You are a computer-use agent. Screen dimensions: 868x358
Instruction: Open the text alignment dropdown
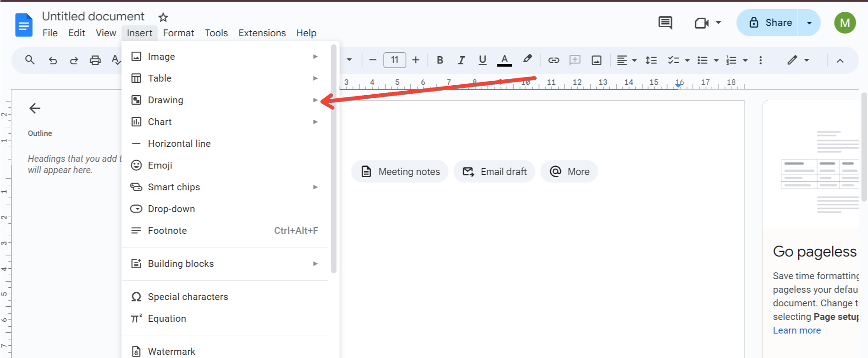627,60
